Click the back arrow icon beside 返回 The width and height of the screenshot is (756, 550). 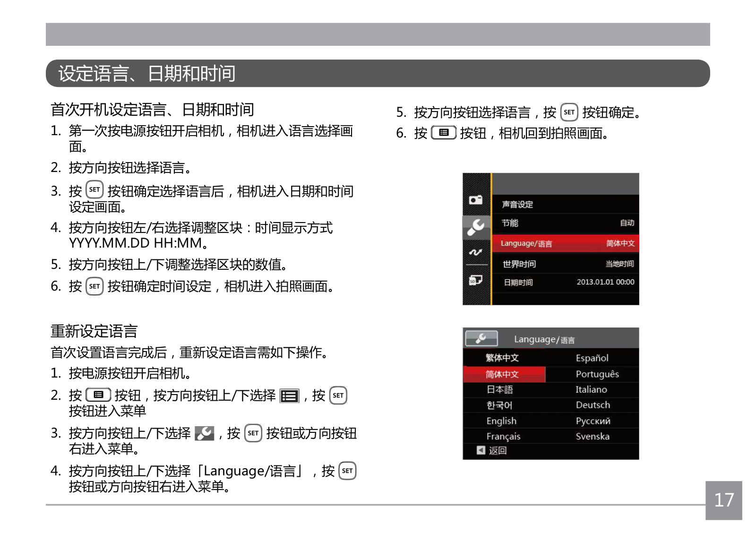tap(481, 450)
